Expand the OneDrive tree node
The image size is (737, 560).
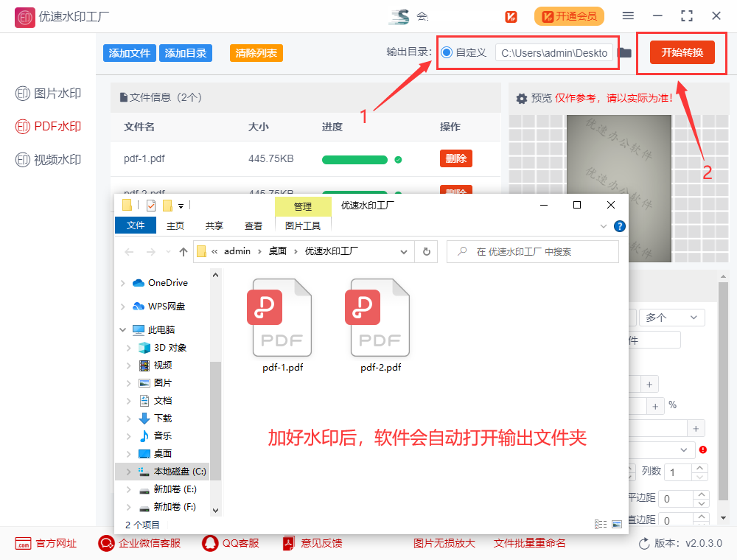point(122,283)
